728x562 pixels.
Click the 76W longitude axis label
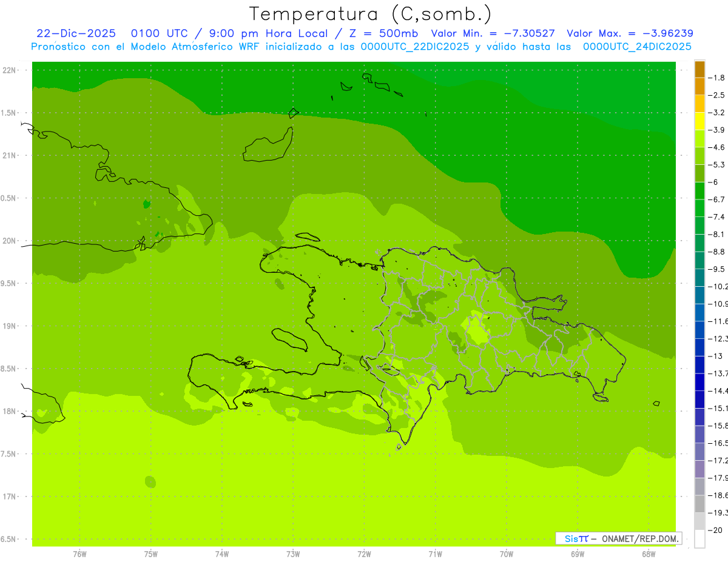(x=79, y=554)
